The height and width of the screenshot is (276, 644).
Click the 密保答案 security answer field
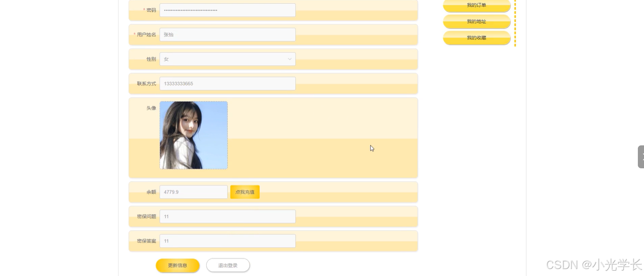[x=228, y=241]
